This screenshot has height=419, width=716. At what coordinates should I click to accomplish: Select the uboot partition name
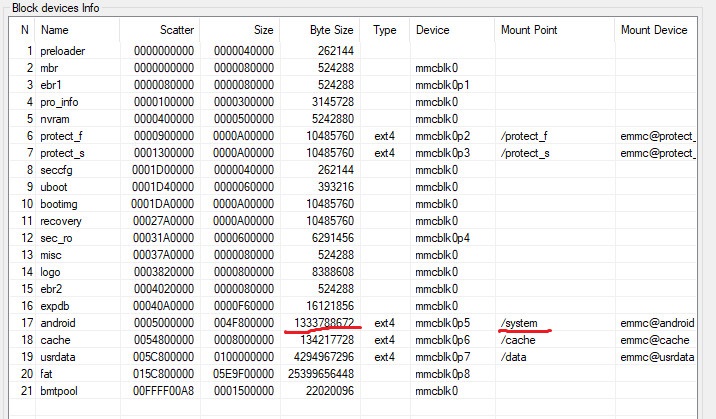[56, 187]
